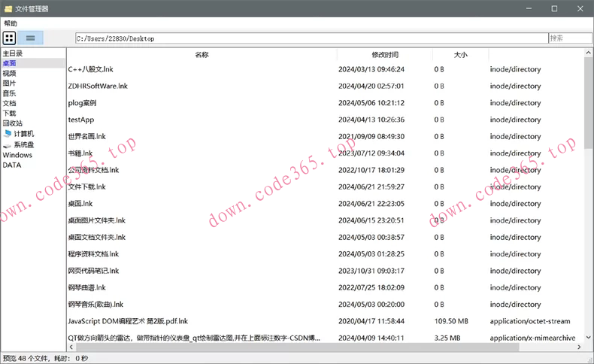Select 书籍.lnk in the list
Image resolution: width=594 pixels, height=364 pixels.
coord(80,153)
